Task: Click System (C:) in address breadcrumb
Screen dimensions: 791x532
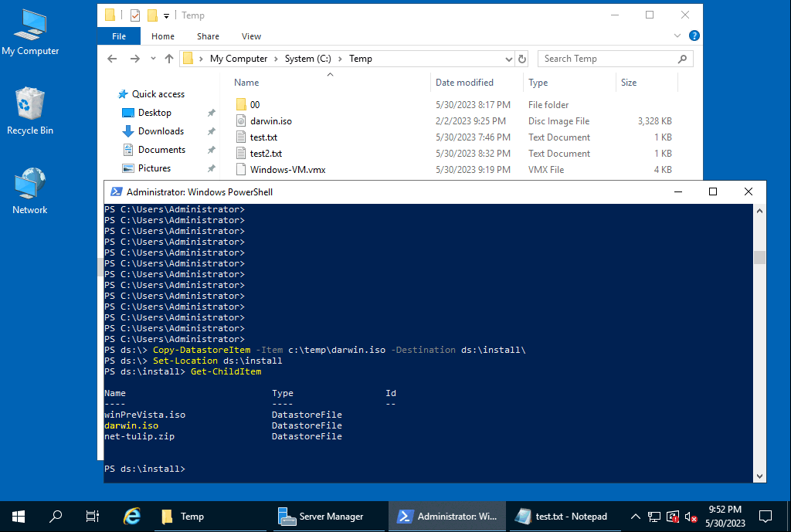Action: 307,59
